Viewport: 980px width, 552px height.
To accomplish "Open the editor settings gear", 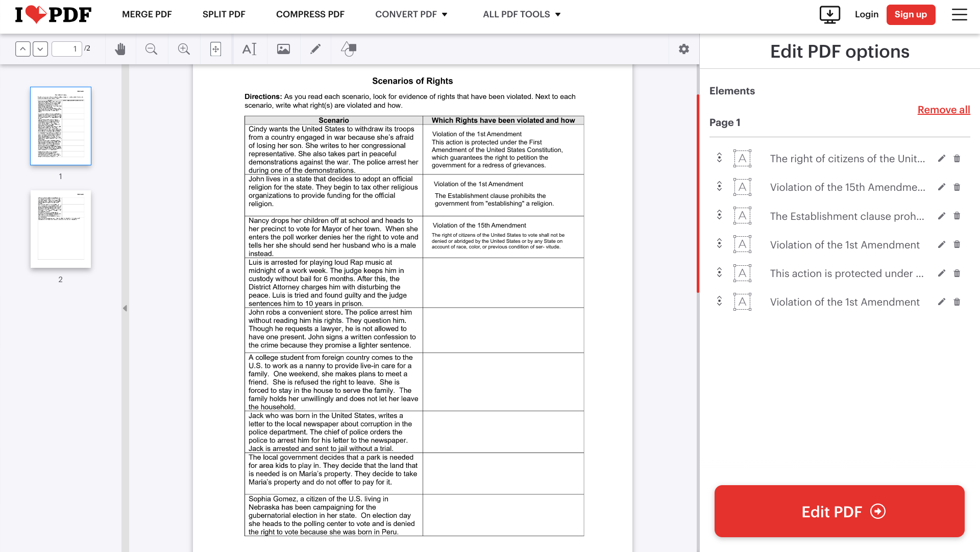I will tap(684, 49).
